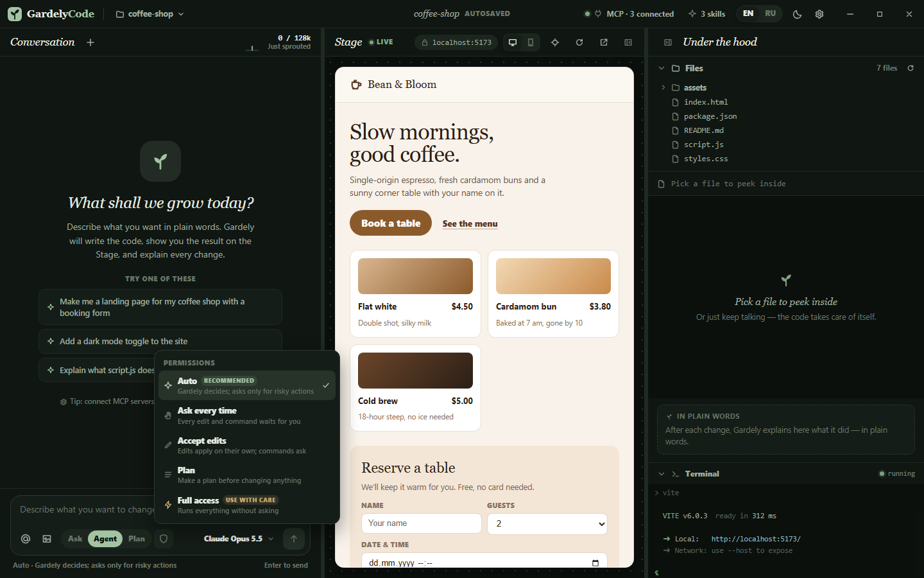Attach an image using the picture icon
Image resolution: width=924 pixels, height=578 pixels.
47,539
